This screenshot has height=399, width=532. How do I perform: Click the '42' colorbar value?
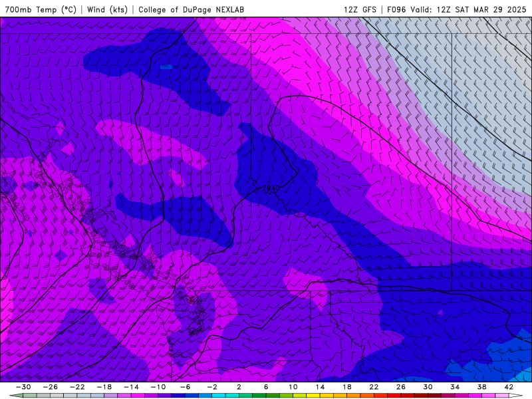pyautogui.click(x=509, y=387)
